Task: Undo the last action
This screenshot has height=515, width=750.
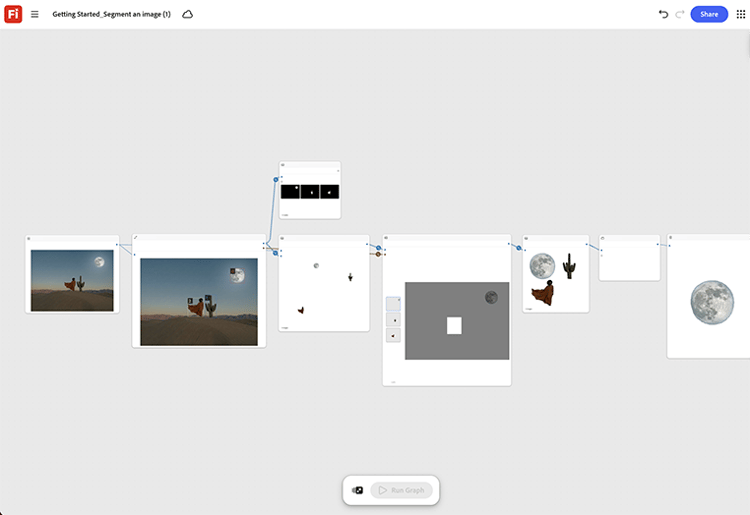Action: pyautogui.click(x=663, y=14)
